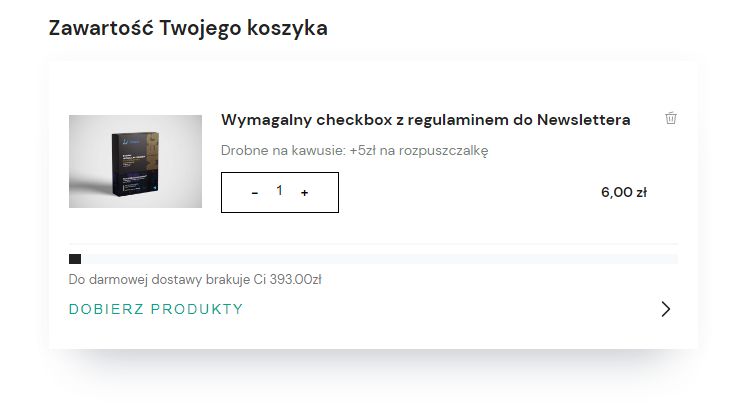
Task: Follow the DOBIERZ PRODUKTY link
Action: pos(156,309)
